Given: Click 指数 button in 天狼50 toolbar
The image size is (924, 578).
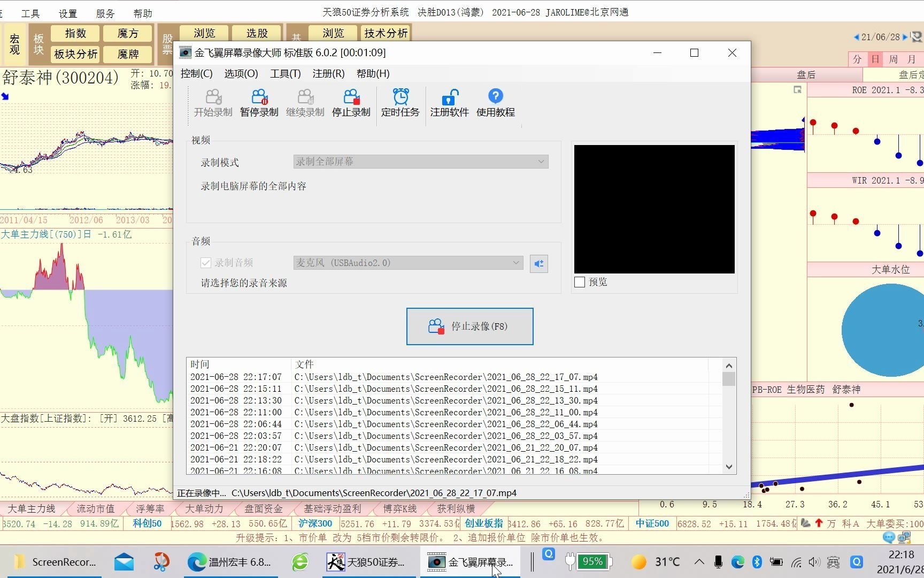Looking at the screenshot, I should 75,33.
